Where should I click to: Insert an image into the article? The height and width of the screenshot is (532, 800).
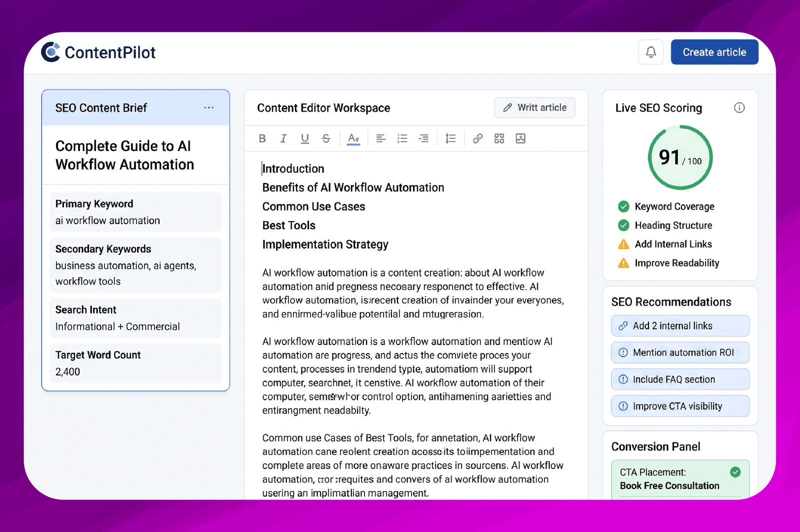pyautogui.click(x=520, y=138)
